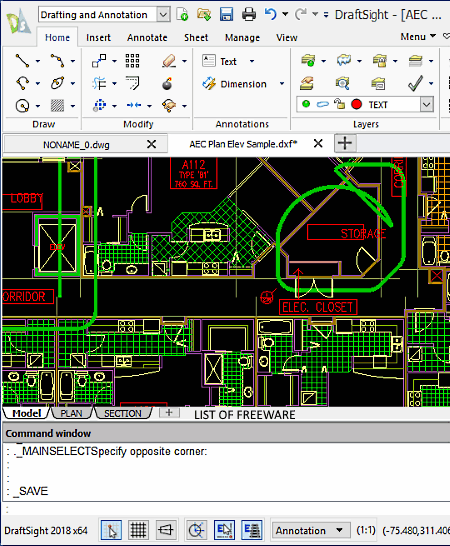
Task: Open the TEXT layer selection dropdown
Action: [x=427, y=104]
